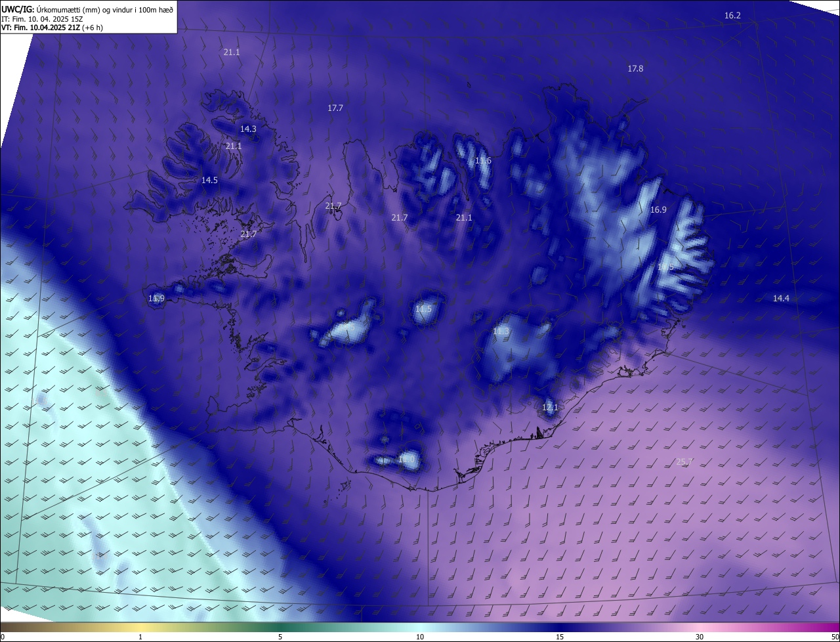Click the 17.7 value on the map
The width and height of the screenshot is (840, 642).
tap(335, 108)
